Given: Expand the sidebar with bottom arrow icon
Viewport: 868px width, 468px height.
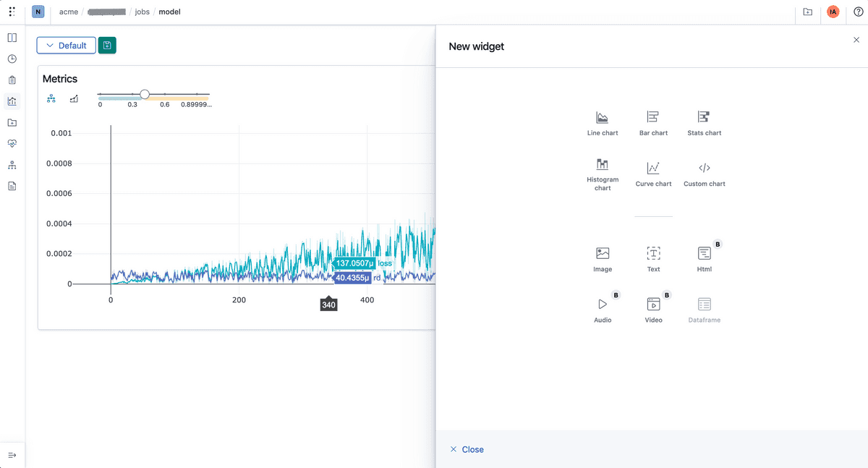Looking at the screenshot, I should click(x=12, y=455).
